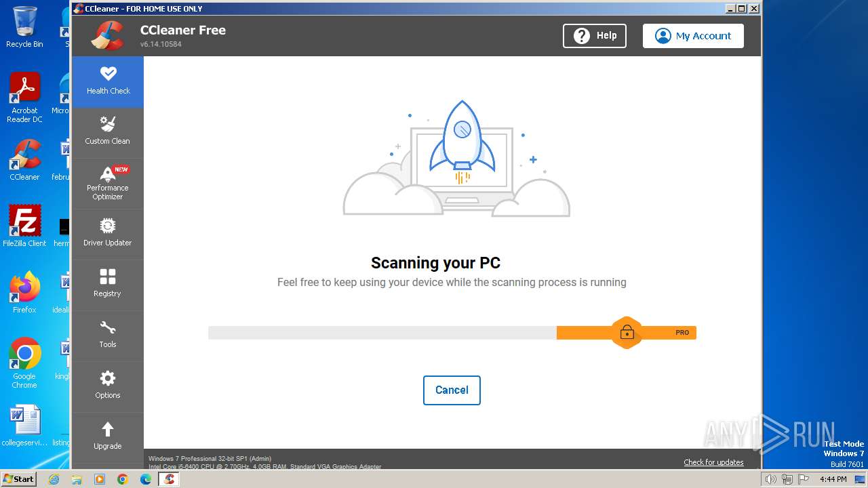Cancel the PC scan
Viewport: 868px width, 488px height.
[452, 390]
